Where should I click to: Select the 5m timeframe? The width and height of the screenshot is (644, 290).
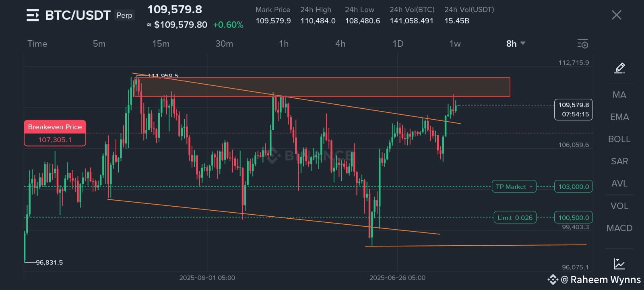tap(99, 43)
